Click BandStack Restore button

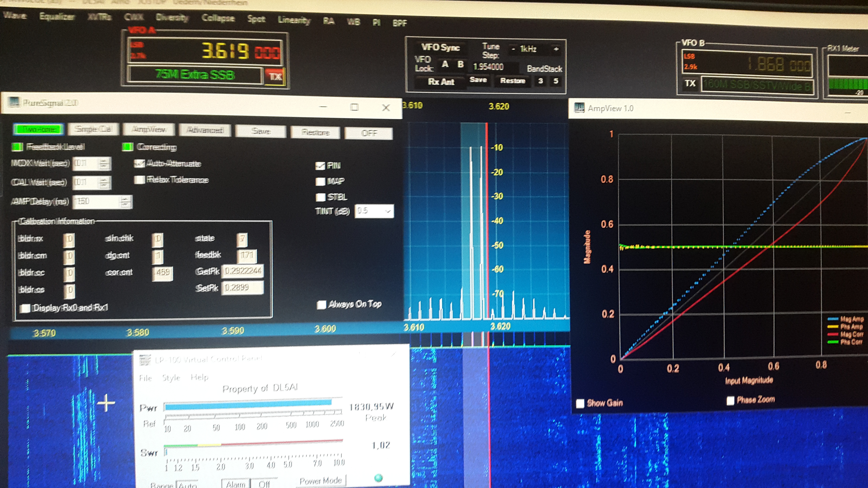click(513, 81)
